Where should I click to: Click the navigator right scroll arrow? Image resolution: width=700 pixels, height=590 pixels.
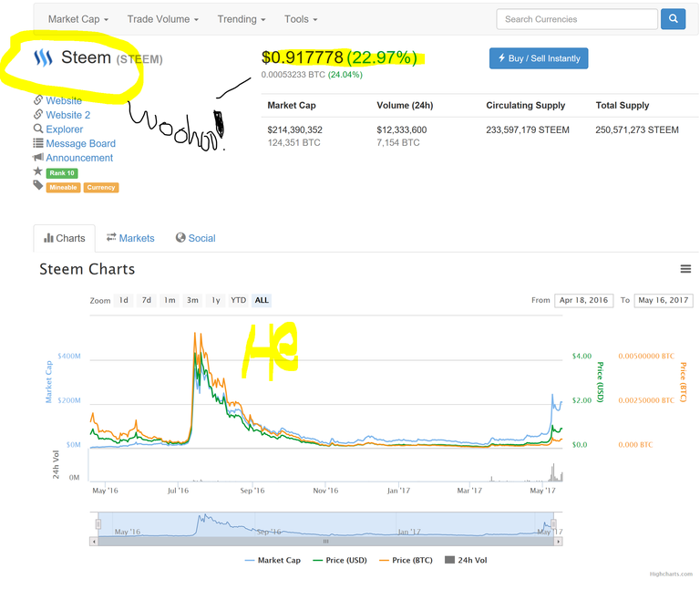(x=558, y=542)
